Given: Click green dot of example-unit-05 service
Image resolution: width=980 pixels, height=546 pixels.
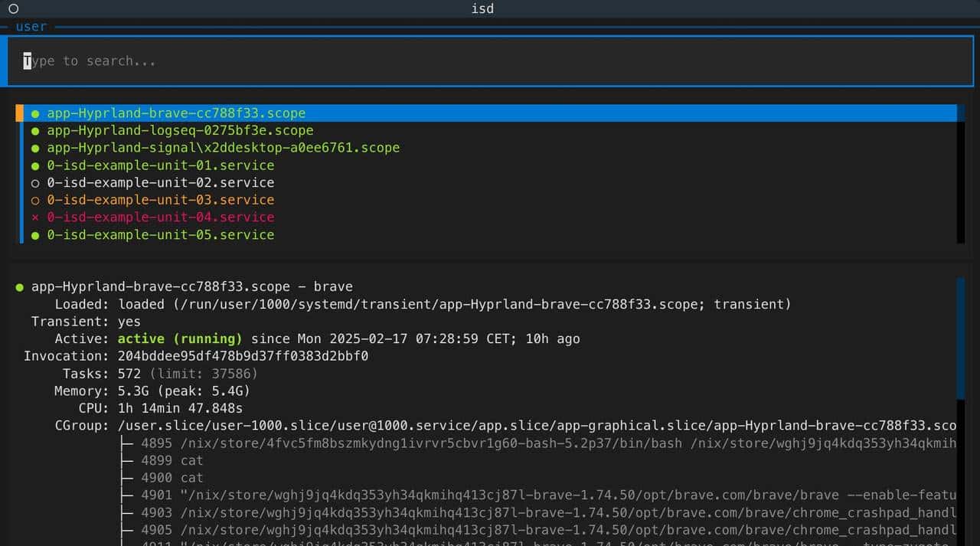Looking at the screenshot, I should click(35, 235).
